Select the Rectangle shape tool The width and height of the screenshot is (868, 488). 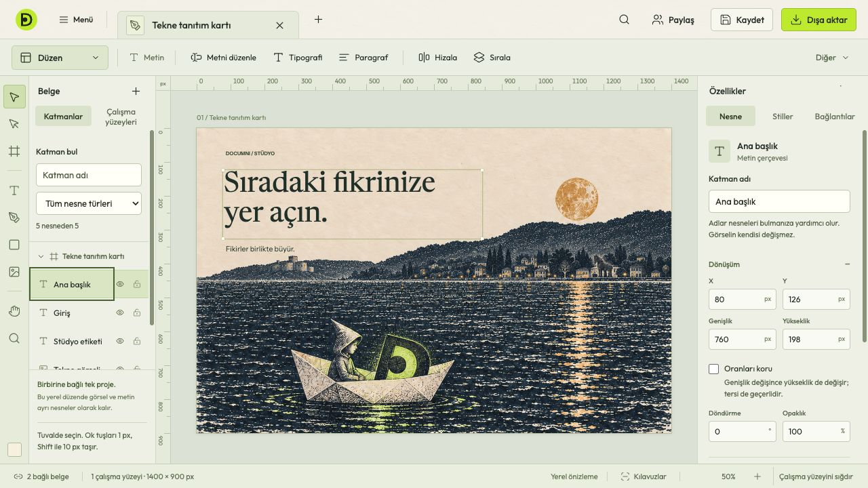(14, 245)
